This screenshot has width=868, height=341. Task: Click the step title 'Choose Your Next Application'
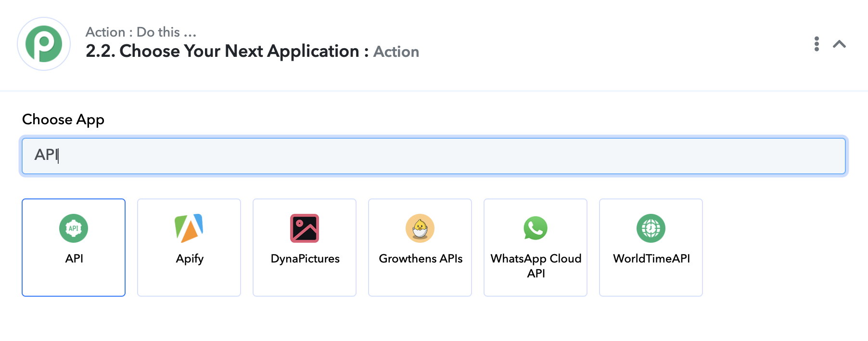coord(239,51)
